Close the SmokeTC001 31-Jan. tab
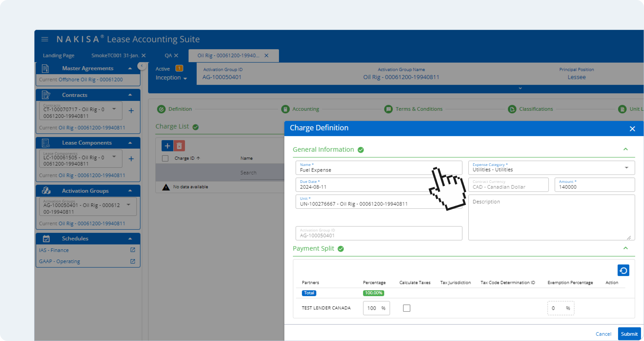The image size is (644, 341). pos(144,56)
